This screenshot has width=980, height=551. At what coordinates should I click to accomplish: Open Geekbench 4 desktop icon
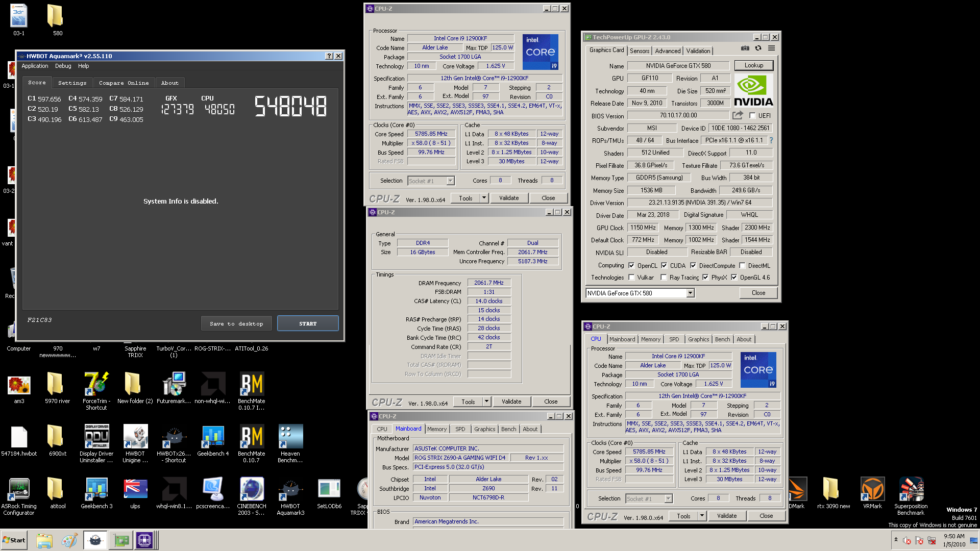coord(213,436)
